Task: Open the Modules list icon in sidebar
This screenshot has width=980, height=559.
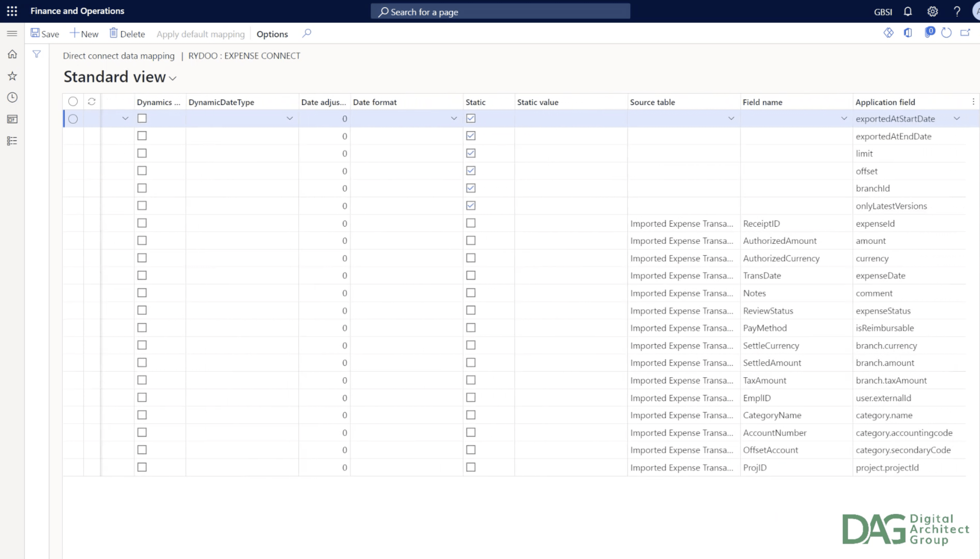Action: point(12,140)
